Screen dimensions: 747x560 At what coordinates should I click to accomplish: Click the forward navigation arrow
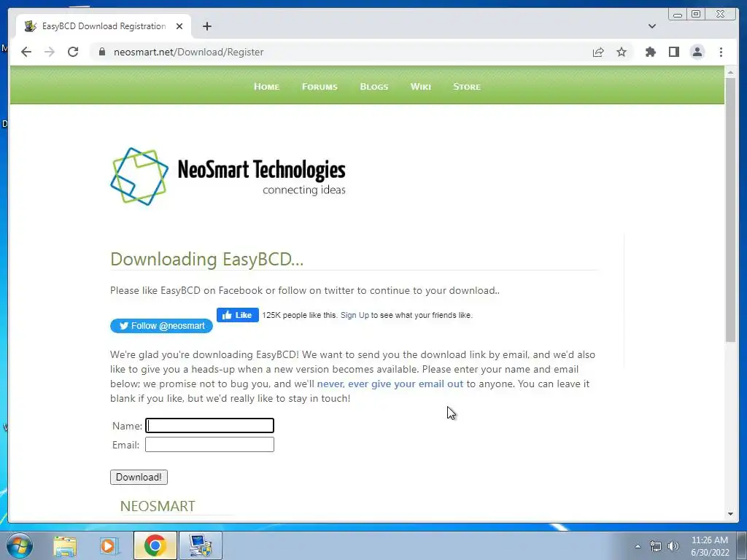tap(50, 52)
